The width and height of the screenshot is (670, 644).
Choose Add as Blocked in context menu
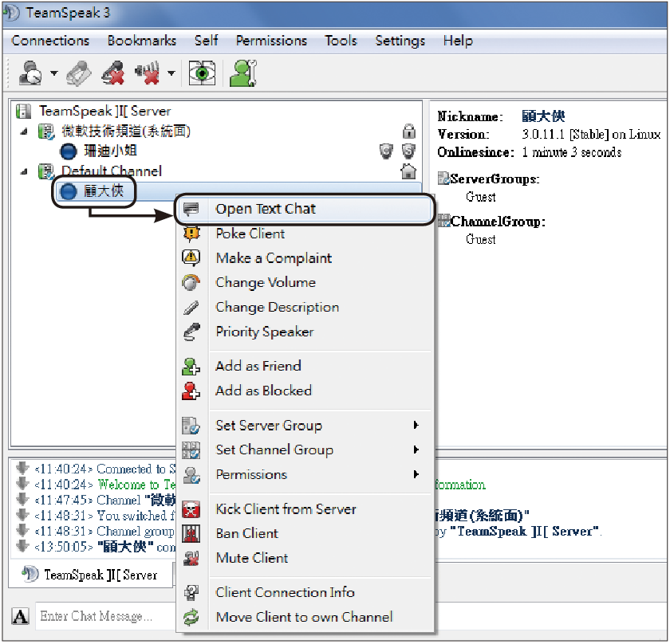(305, 391)
